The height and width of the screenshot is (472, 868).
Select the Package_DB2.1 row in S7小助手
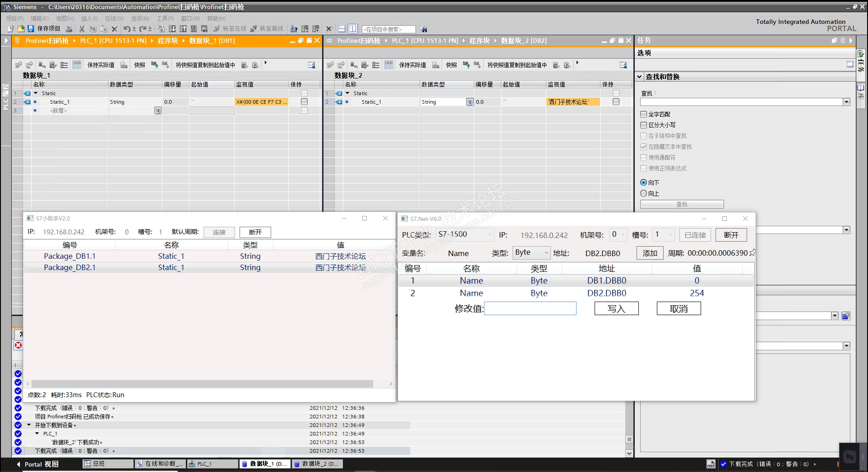pos(209,267)
